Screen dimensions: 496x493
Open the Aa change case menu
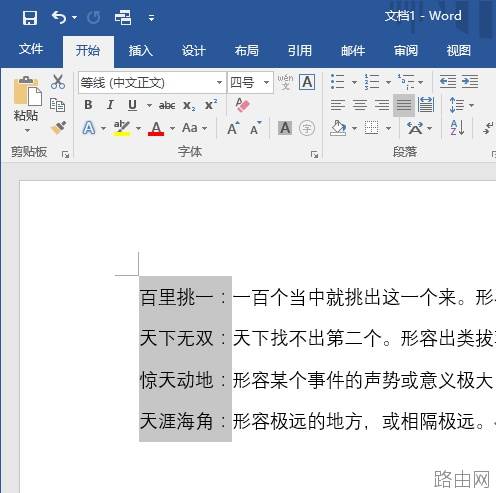tap(194, 128)
